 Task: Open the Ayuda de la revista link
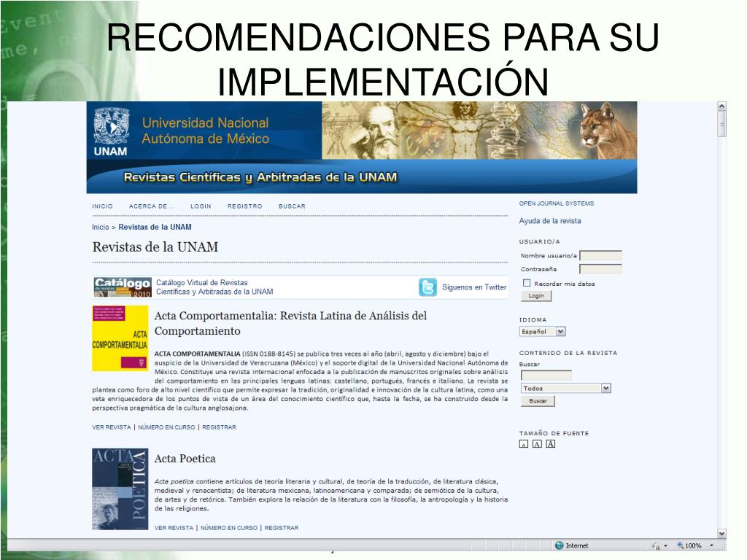pyautogui.click(x=550, y=221)
